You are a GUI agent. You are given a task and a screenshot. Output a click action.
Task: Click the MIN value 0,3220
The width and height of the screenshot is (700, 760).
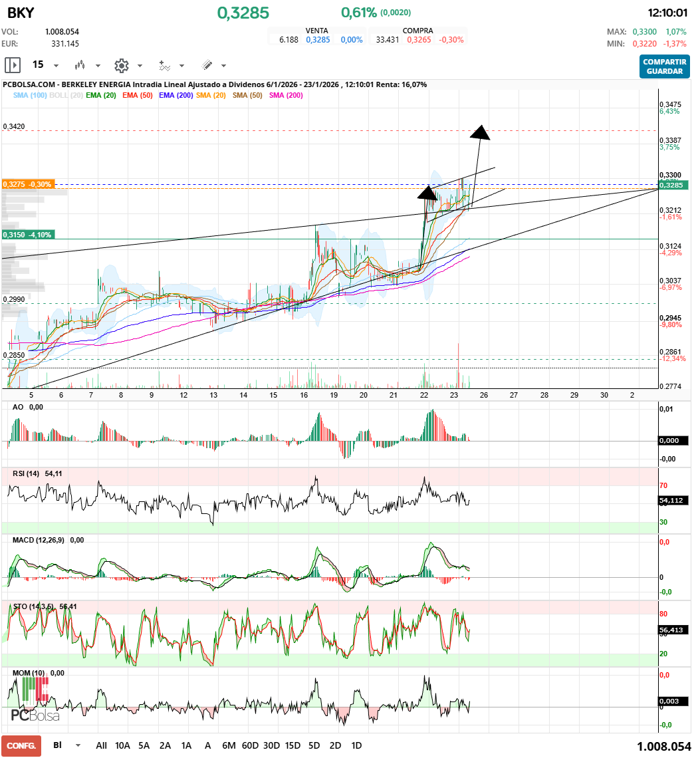tap(644, 44)
